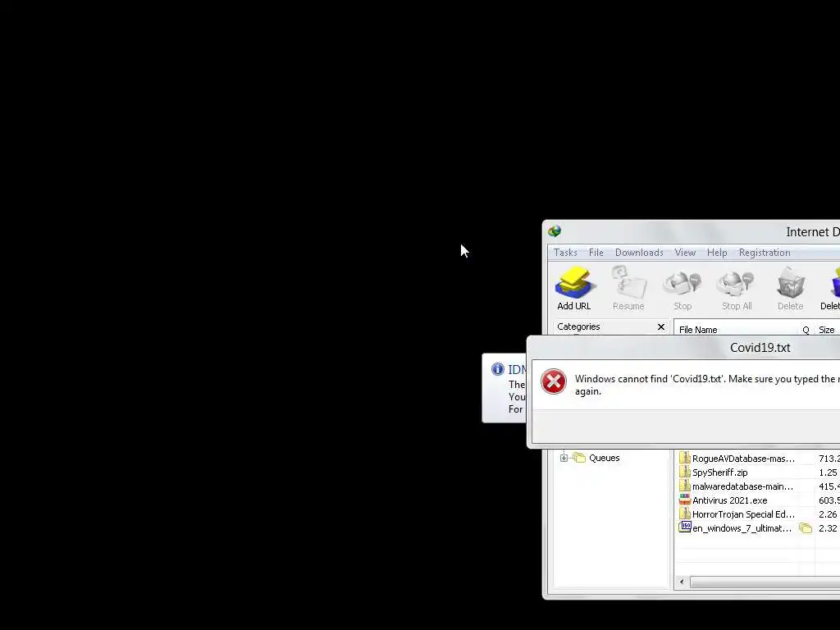Click the zip icon beside RogueAVDatabase-mas

(685, 458)
